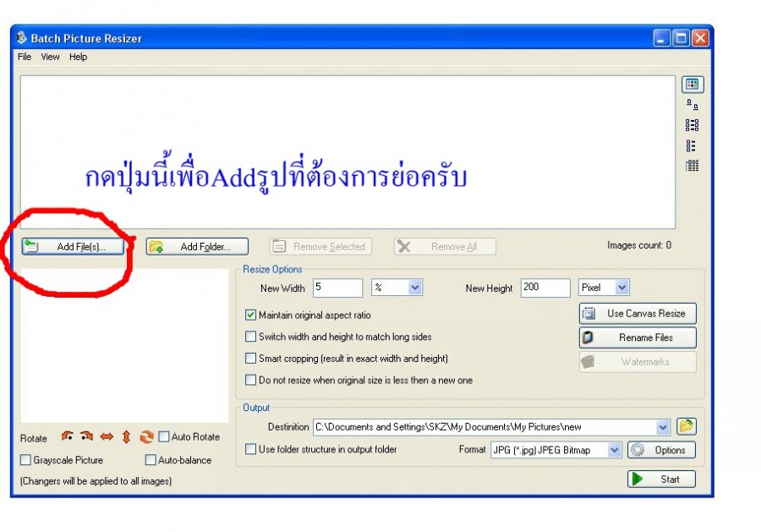This screenshot has height=532, width=761.
Task: Switch to large icons view
Action: click(693, 104)
